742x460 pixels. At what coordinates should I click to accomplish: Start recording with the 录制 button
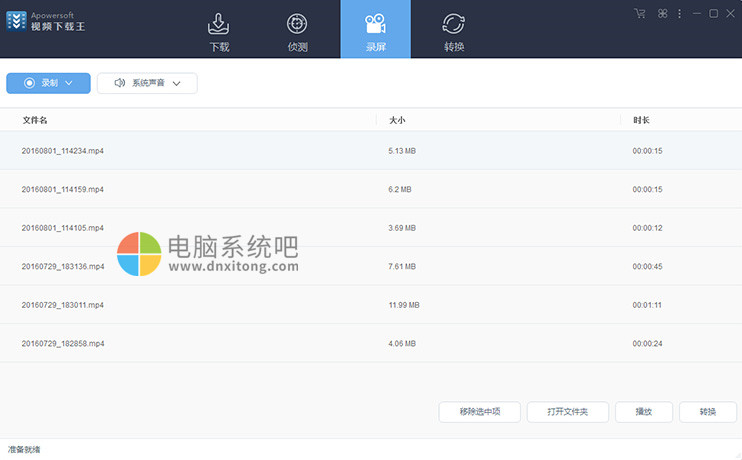point(48,83)
